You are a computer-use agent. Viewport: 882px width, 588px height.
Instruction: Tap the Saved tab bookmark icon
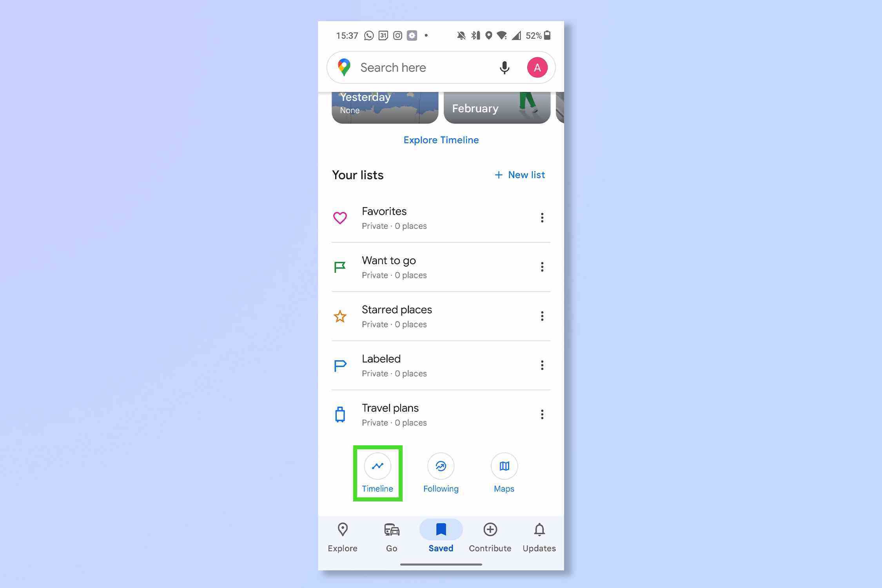[x=440, y=530]
